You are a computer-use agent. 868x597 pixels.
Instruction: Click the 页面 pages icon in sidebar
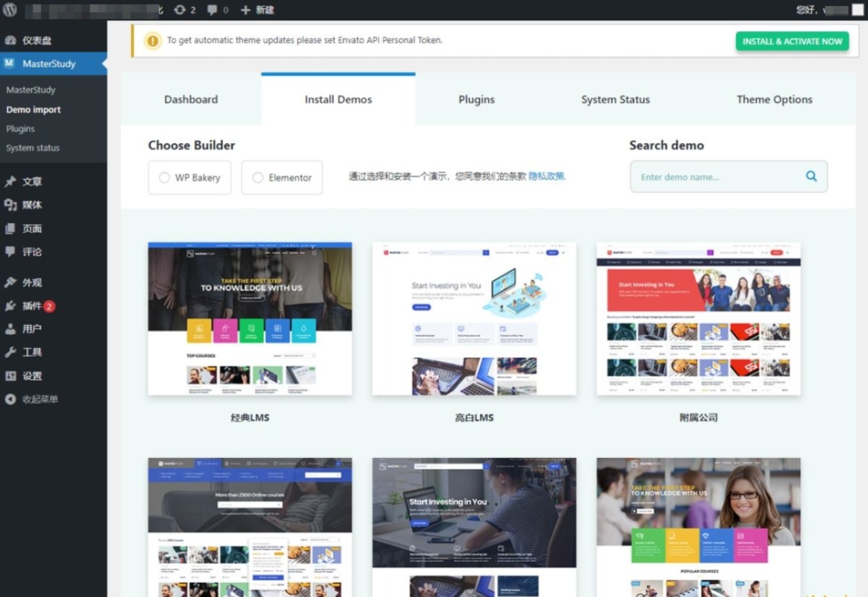coord(10,228)
